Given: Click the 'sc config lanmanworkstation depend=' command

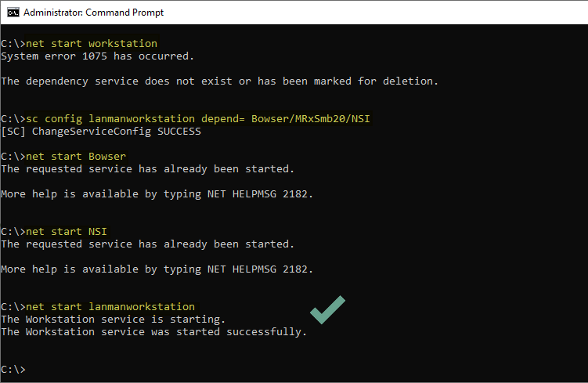Looking at the screenshot, I should click(x=198, y=119).
